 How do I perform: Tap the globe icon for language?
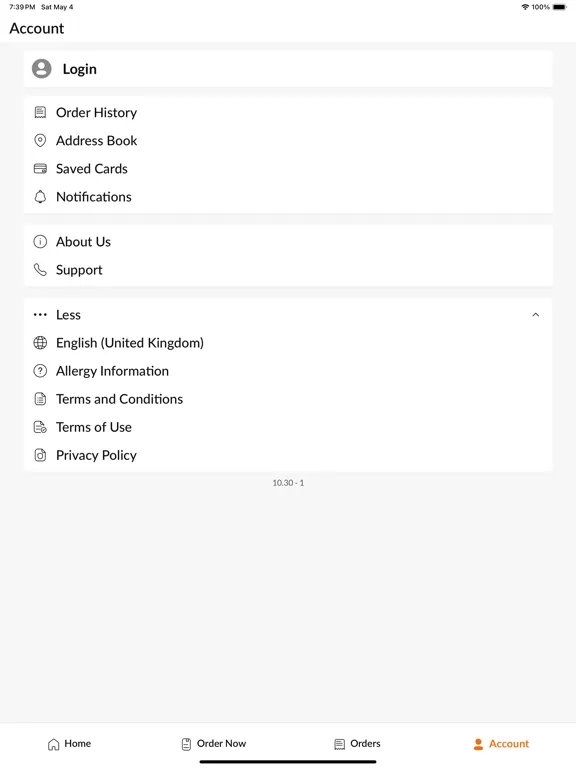(x=40, y=343)
